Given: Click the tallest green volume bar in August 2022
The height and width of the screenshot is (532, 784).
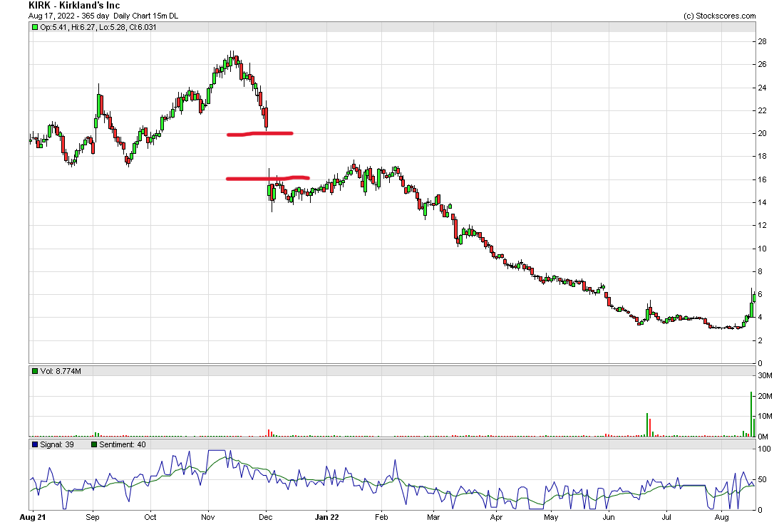Looking at the screenshot, I should click(x=751, y=414).
